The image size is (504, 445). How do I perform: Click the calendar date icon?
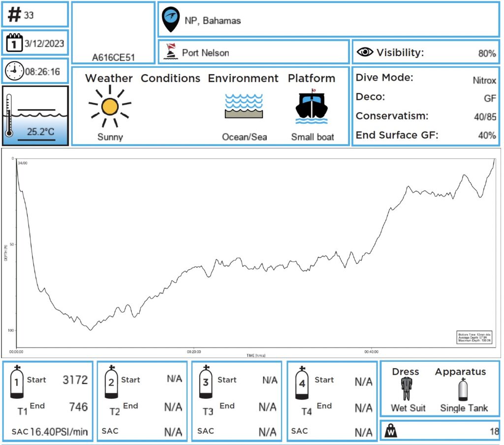point(14,43)
